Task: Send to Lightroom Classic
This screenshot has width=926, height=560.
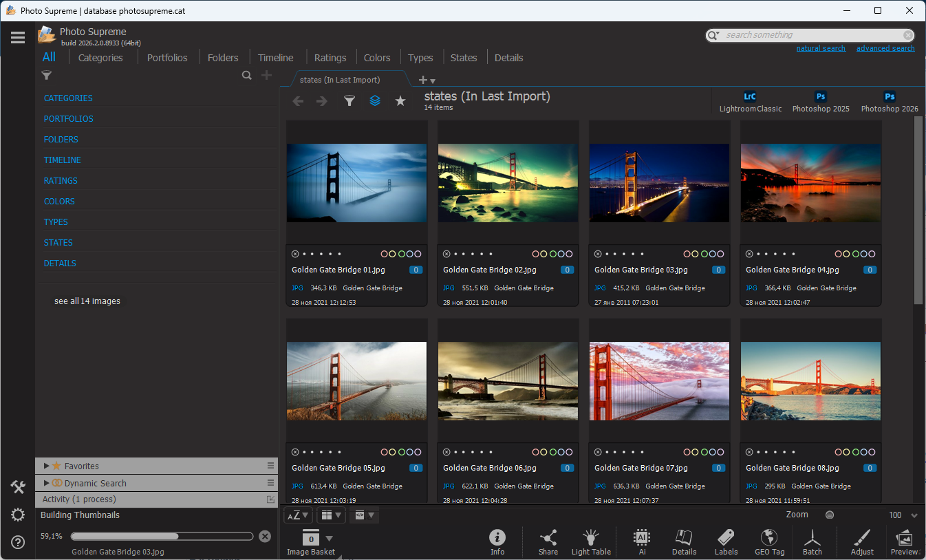Action: [750, 102]
